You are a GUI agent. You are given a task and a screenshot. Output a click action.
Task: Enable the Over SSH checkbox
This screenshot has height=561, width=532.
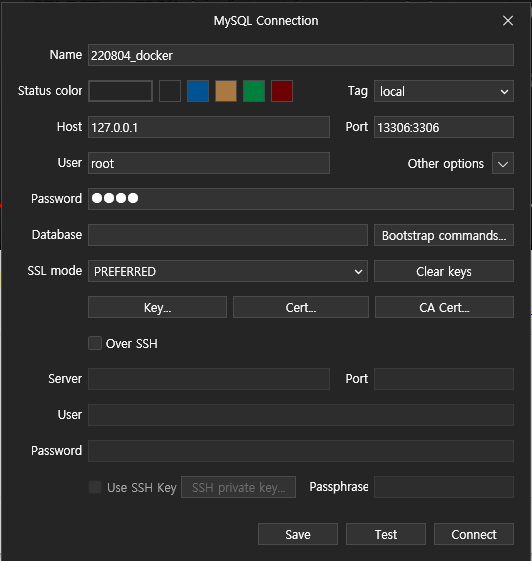(95, 343)
